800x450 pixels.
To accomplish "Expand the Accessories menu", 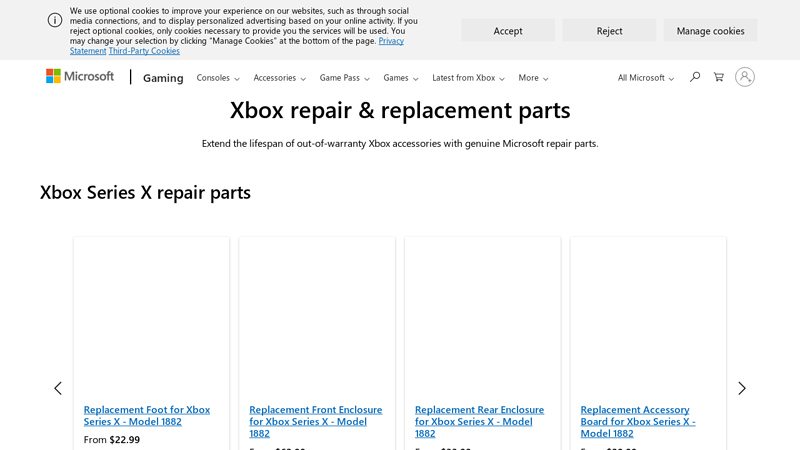I will tap(280, 78).
